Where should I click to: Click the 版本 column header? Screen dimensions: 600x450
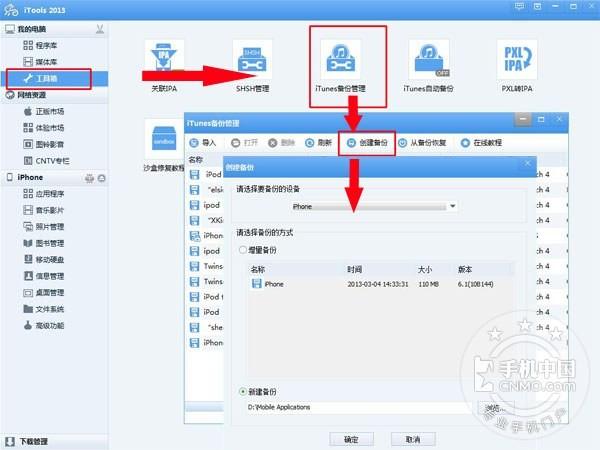465,269
